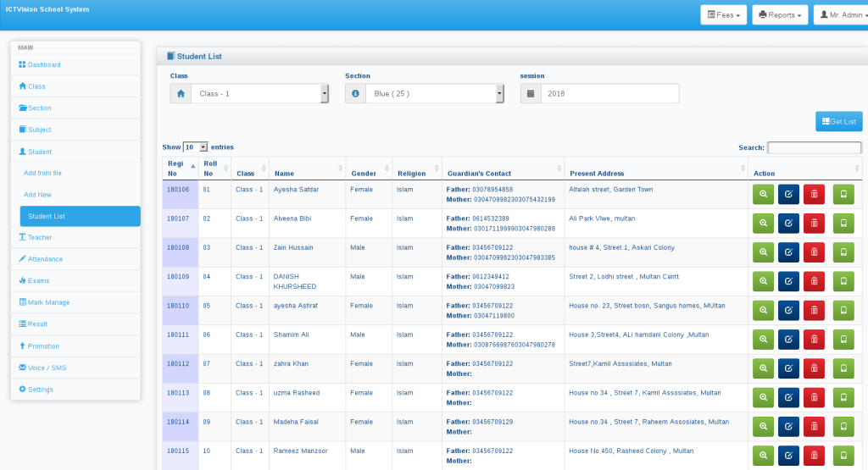Screen dimensions: 868x470
Task: View ayesha Ashraf details
Action: [763, 310]
